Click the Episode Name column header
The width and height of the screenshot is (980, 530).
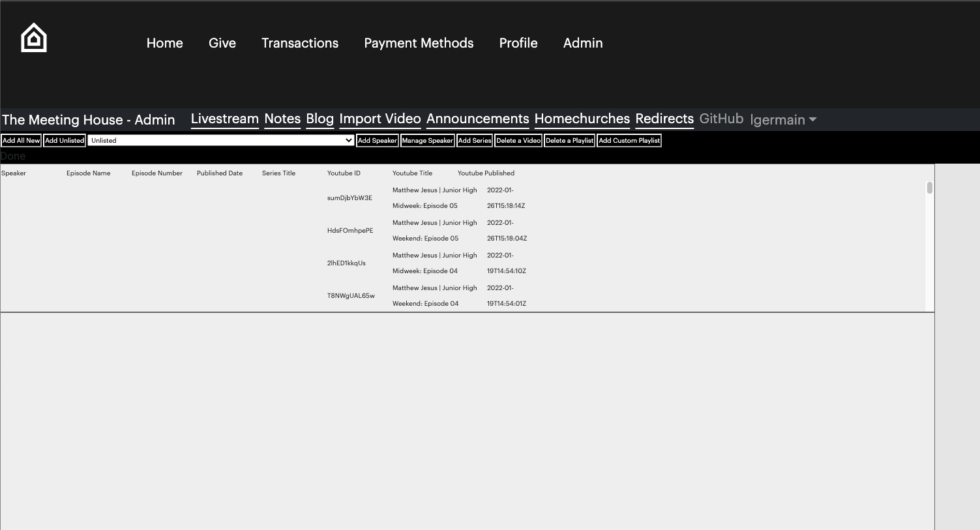click(89, 173)
